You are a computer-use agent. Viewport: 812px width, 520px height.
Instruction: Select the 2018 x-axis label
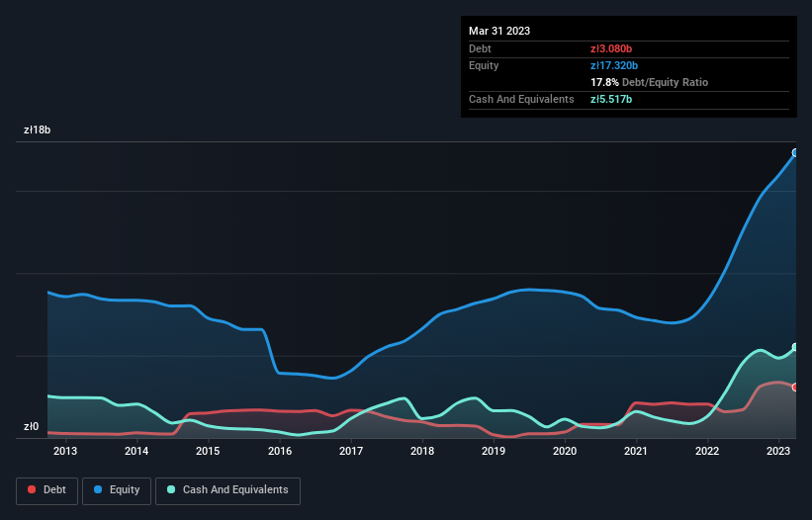[x=422, y=451]
